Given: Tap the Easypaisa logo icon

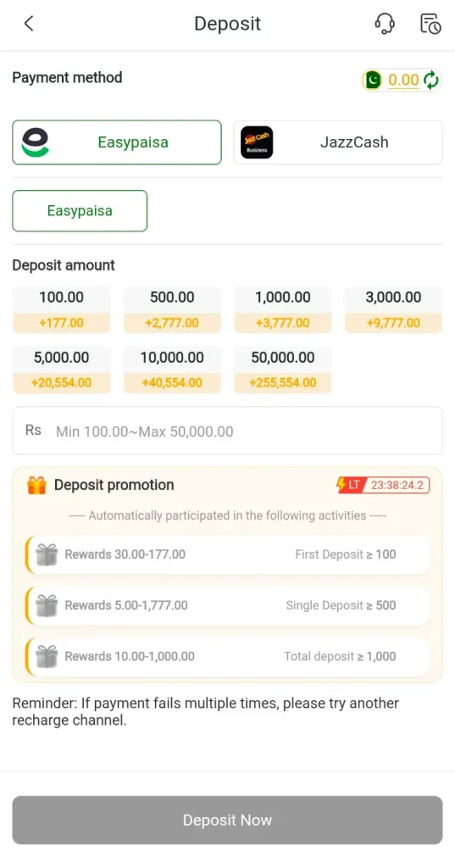Looking at the screenshot, I should [35, 142].
